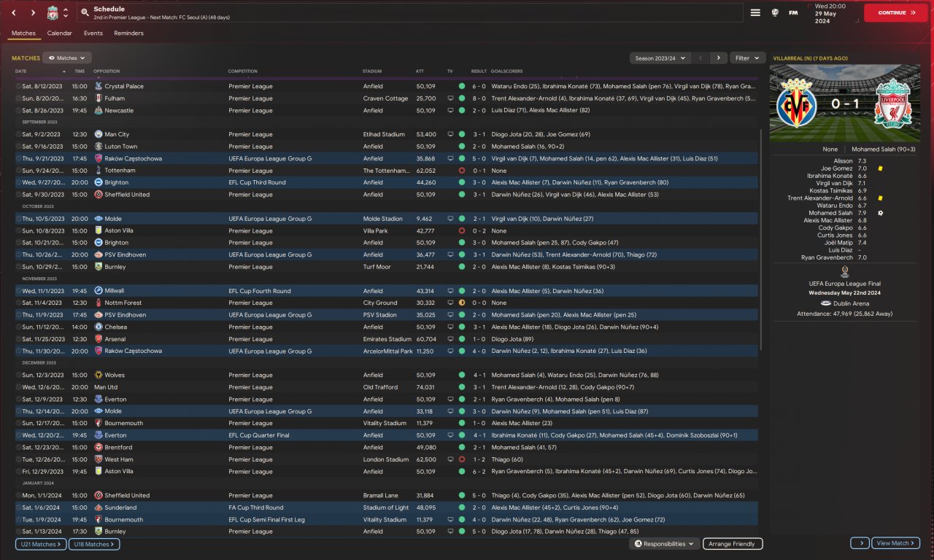This screenshot has height=560, width=934.
Task: Click the Tottenham club badge
Action: tap(99, 171)
